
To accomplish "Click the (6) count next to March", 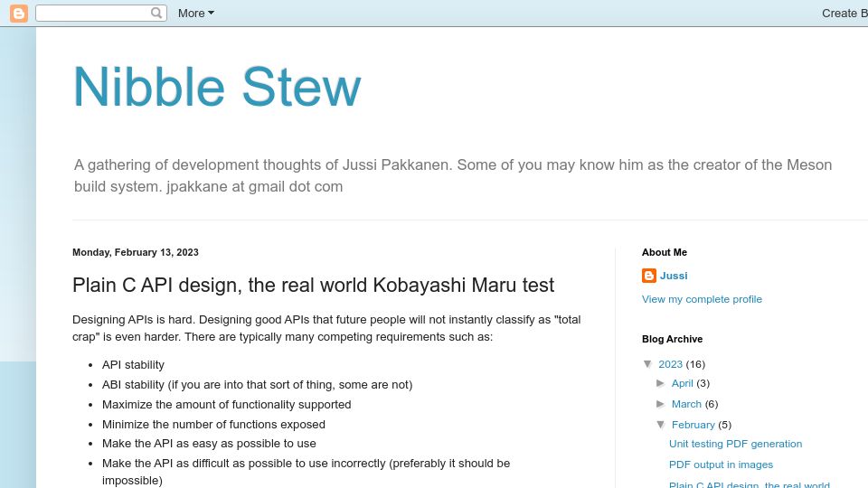I will tap(712, 404).
